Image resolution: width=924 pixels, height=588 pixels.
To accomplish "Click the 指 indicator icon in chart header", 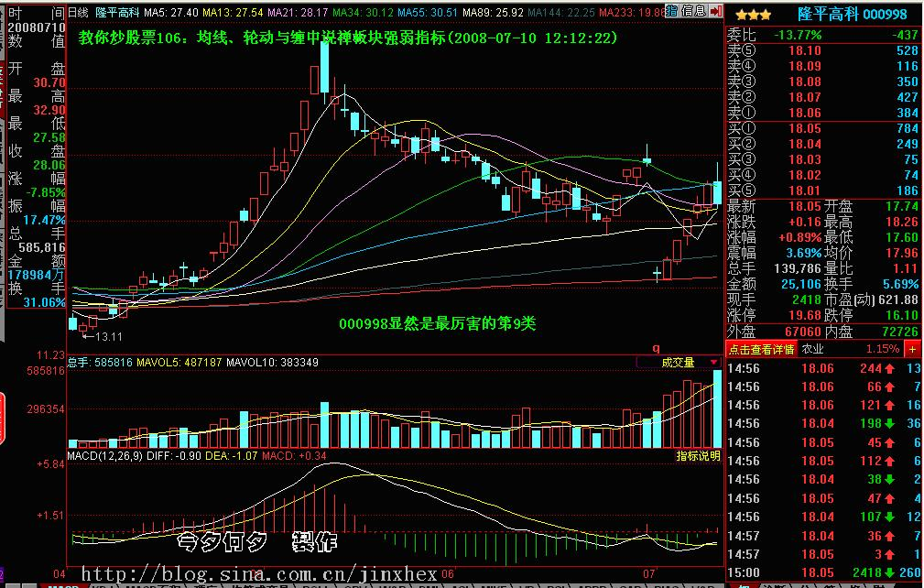I will click(671, 12).
